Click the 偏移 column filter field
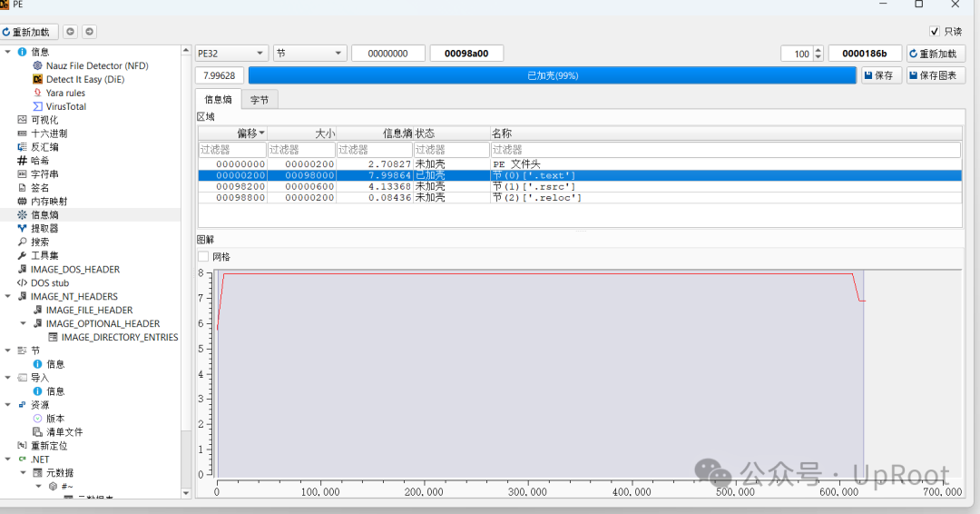The height and width of the screenshot is (514, 980). pyautogui.click(x=232, y=150)
